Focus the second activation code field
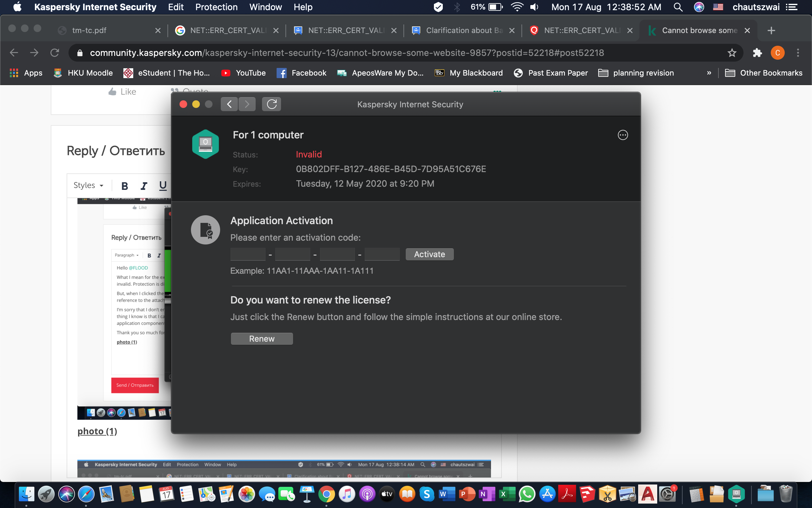 pos(292,254)
